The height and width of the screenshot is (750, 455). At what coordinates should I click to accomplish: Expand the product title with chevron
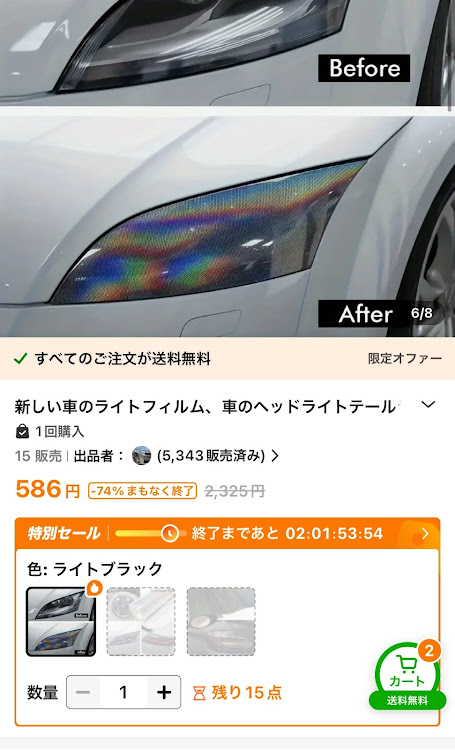point(428,405)
